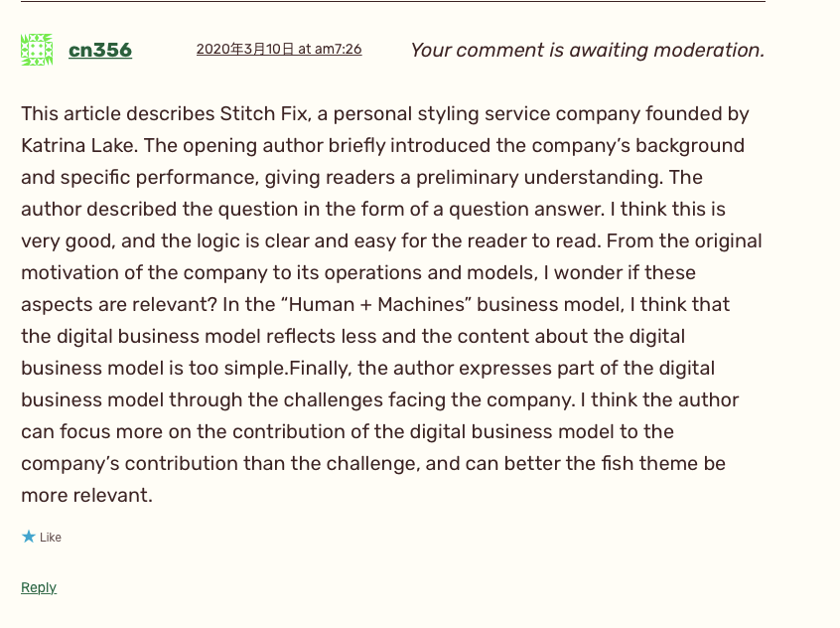The image size is (840, 628).
Task: Click the cn356 green pattern avatar
Action: click(37, 50)
